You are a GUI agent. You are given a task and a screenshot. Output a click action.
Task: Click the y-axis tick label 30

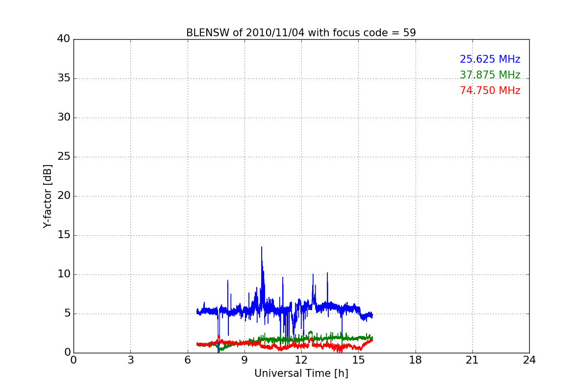point(64,118)
